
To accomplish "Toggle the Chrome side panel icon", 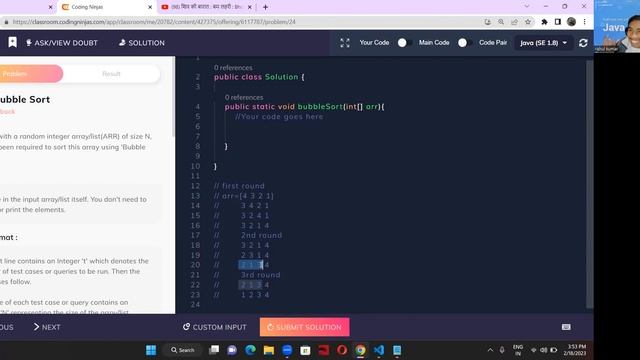I will click(x=558, y=22).
